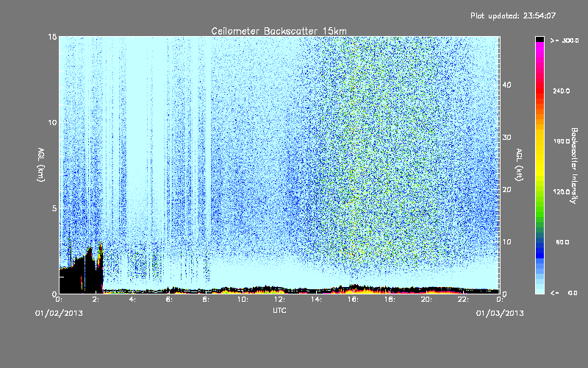Click the "16:" UTC time tick label
Screen dimensions: 588x368
click(x=353, y=300)
